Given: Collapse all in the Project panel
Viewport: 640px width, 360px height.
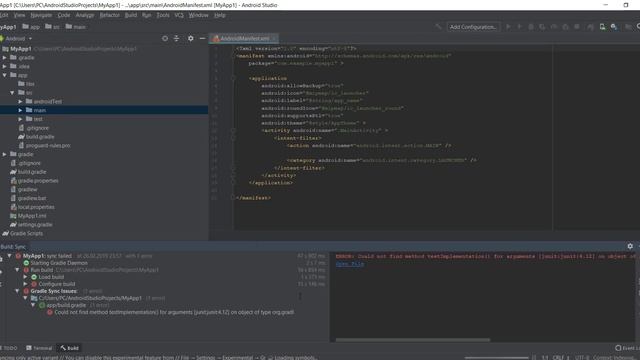Looking at the screenshot, I should coord(176,38).
